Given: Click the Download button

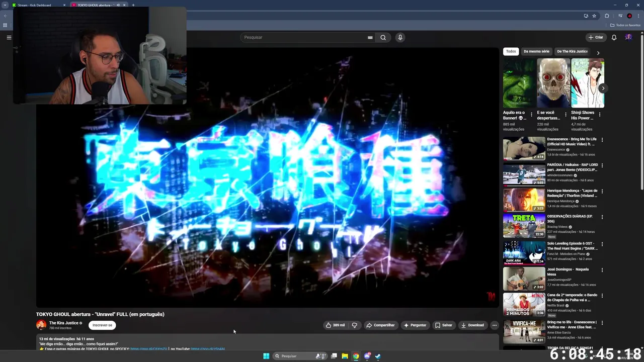Looking at the screenshot, I should (x=472, y=325).
